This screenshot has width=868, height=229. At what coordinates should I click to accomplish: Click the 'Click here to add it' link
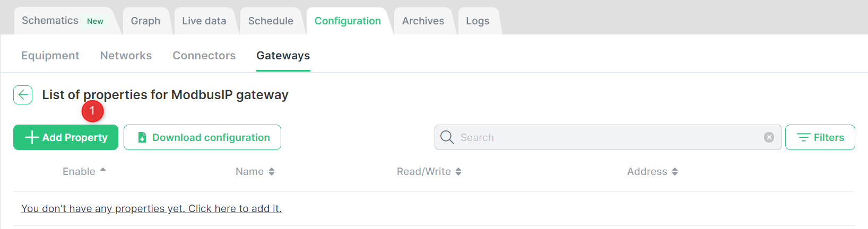(235, 208)
